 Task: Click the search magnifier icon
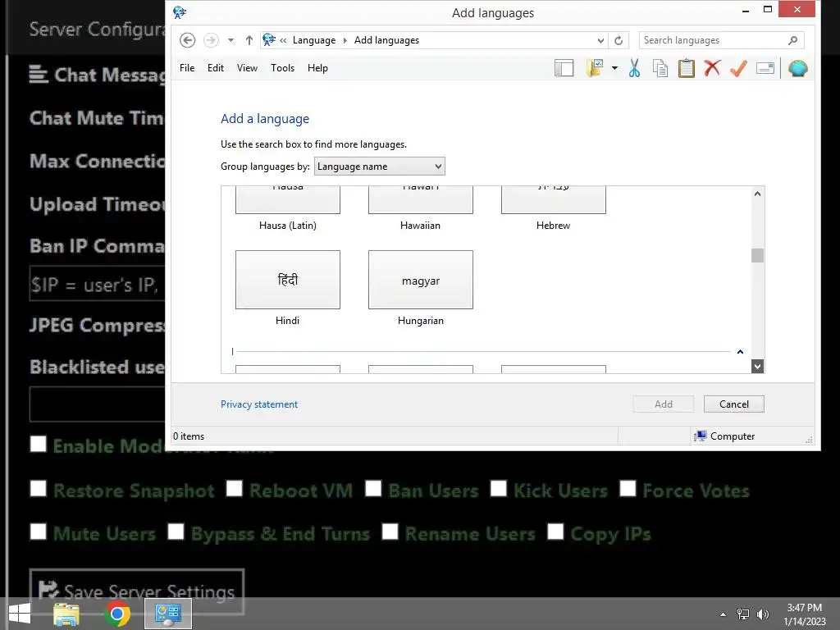coord(793,40)
